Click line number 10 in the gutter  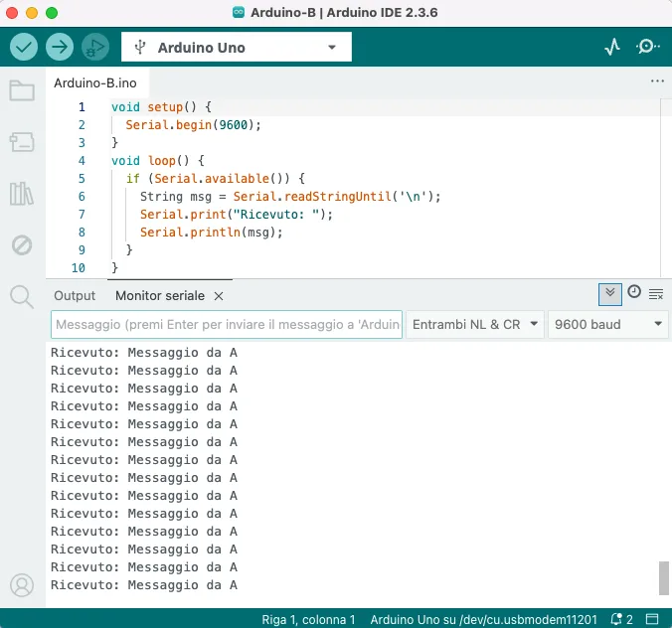tap(78, 268)
